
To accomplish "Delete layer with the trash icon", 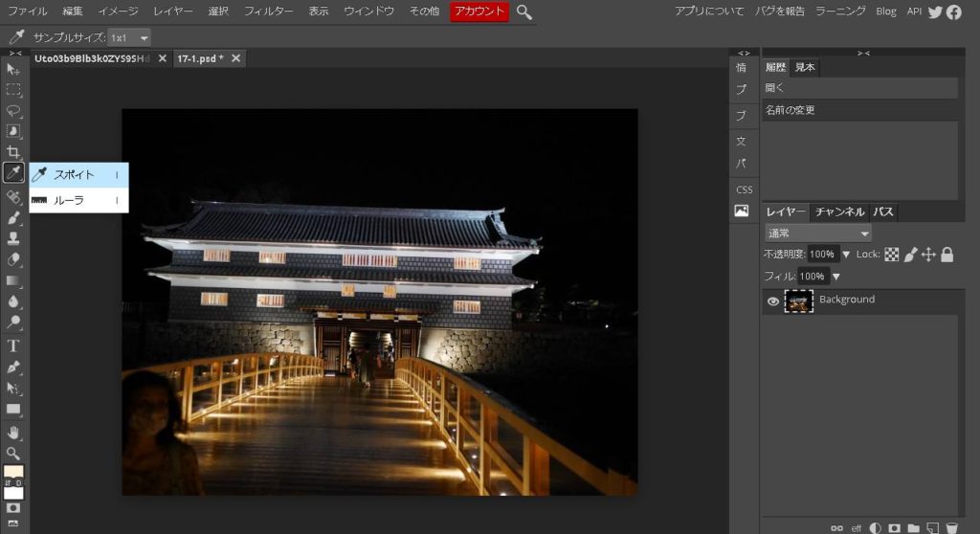I will click(951, 527).
